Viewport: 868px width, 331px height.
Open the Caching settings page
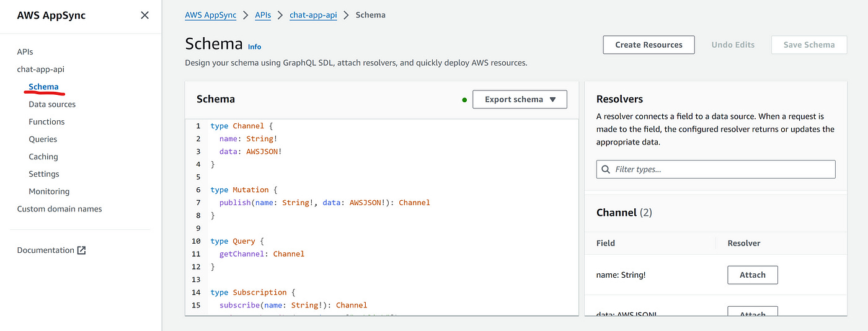43,157
